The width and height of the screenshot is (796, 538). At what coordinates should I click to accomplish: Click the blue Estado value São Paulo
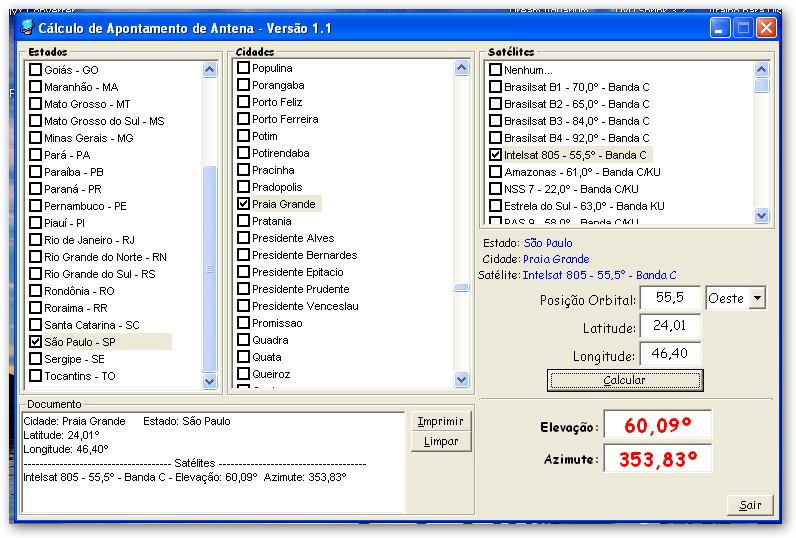click(x=548, y=243)
